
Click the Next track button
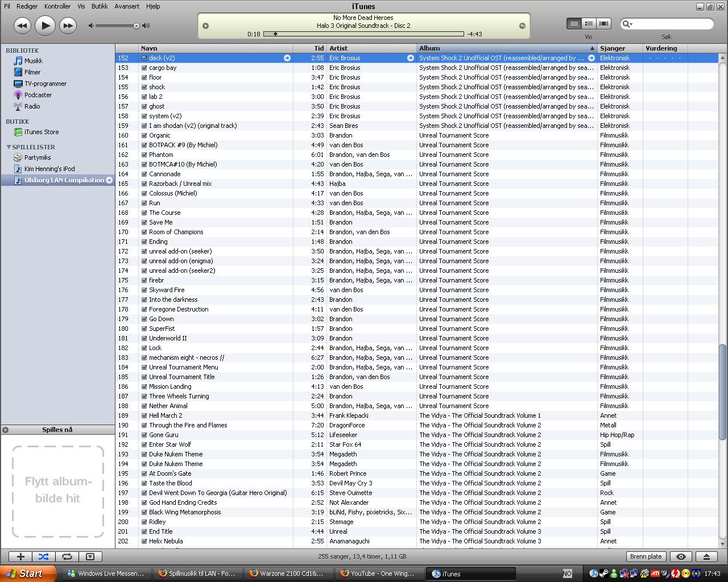[x=68, y=26]
